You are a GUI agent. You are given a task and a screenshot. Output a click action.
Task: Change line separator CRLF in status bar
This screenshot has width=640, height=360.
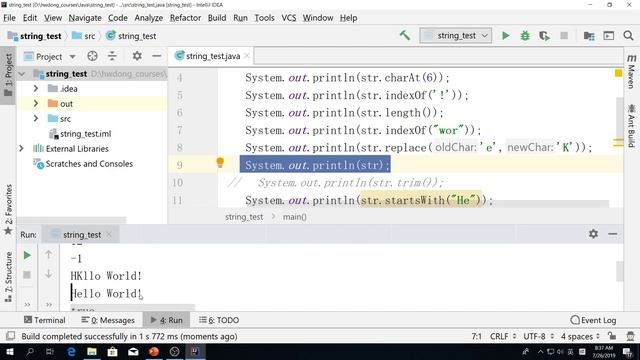(x=503, y=336)
